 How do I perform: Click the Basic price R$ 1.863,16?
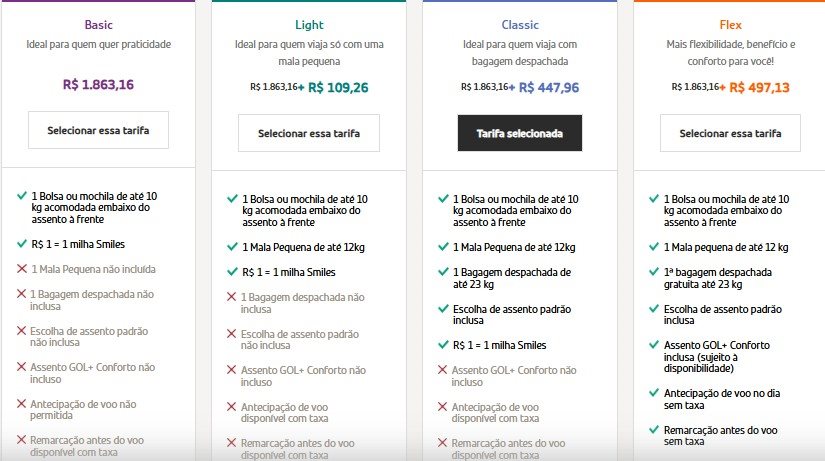[x=98, y=84]
